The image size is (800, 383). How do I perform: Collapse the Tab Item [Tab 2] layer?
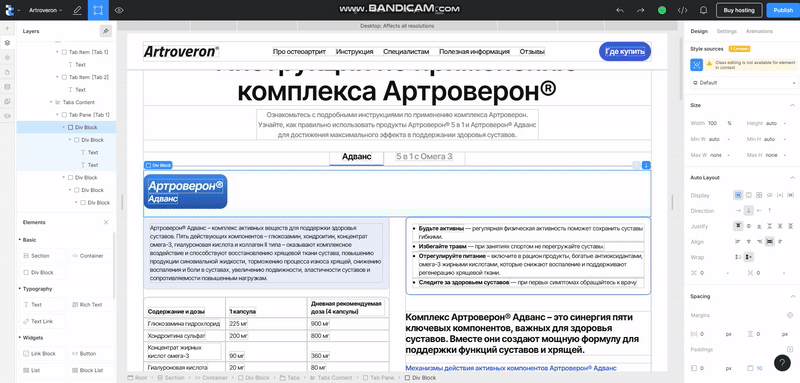tap(58, 77)
